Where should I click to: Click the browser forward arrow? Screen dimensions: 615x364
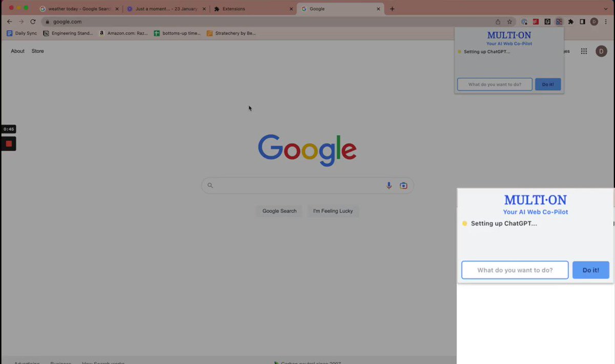(21, 22)
